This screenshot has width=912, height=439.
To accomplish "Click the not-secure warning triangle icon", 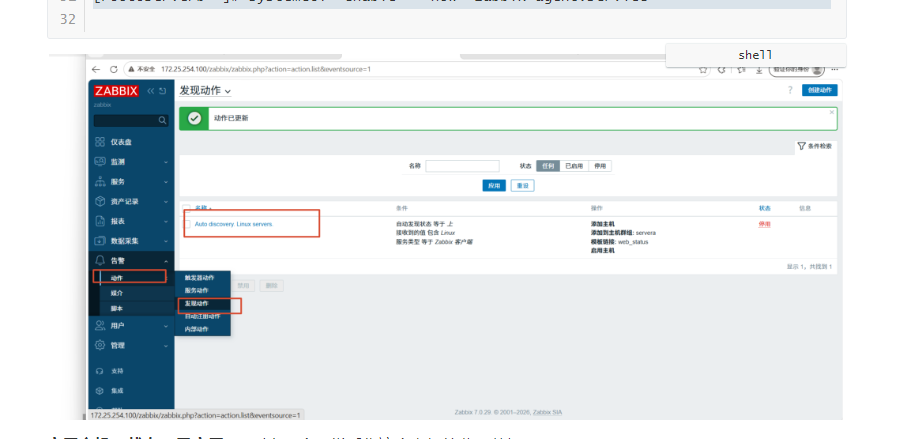I will pyautogui.click(x=132, y=69).
